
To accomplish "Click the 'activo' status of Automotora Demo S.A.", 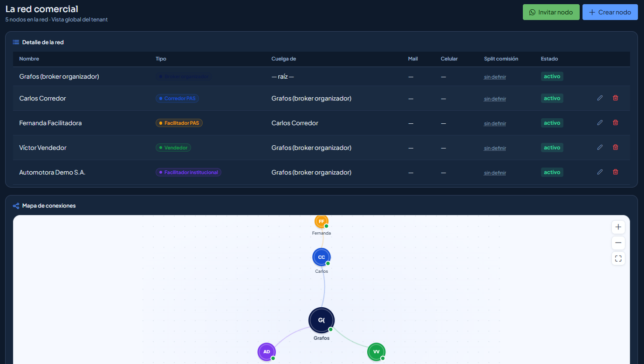I will [x=552, y=172].
